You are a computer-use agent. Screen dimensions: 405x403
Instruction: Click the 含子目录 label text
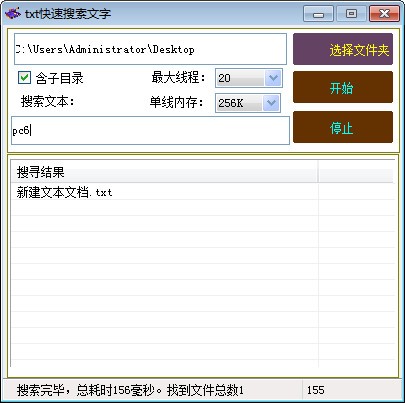pyautogui.click(x=59, y=78)
